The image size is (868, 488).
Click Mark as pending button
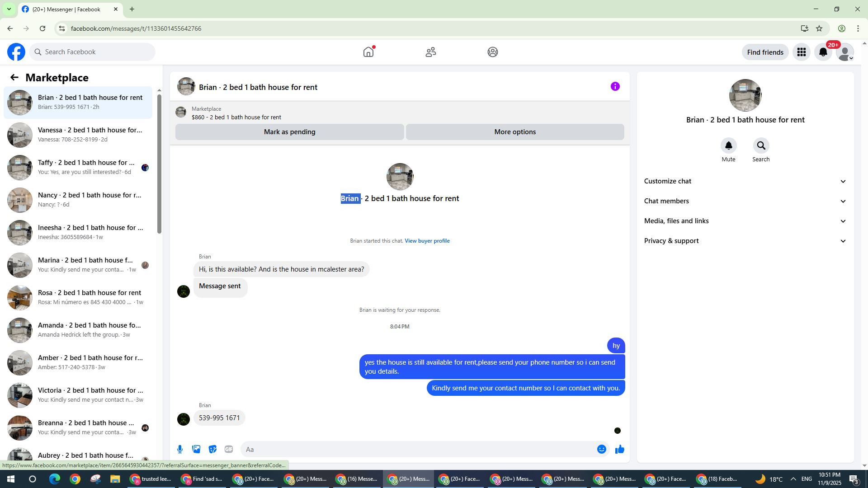[x=289, y=132]
